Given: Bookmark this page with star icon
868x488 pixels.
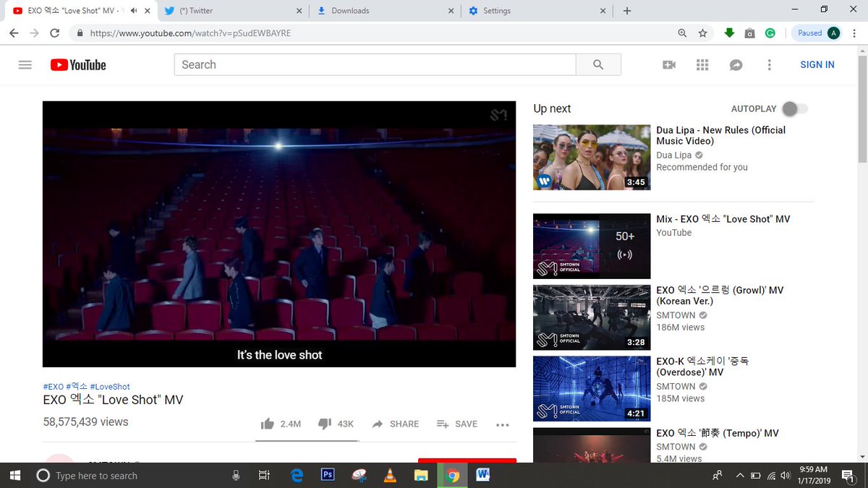Looking at the screenshot, I should (x=702, y=33).
